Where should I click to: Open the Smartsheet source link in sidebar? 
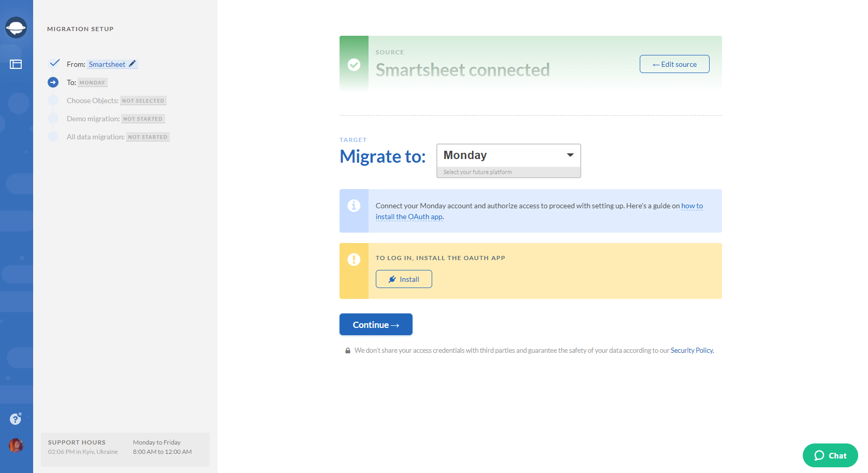click(x=107, y=64)
